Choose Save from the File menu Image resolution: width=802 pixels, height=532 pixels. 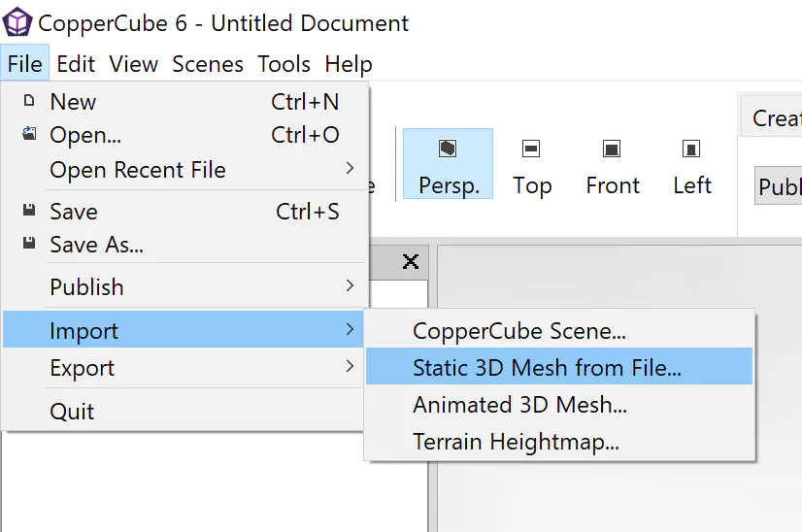pos(185,212)
